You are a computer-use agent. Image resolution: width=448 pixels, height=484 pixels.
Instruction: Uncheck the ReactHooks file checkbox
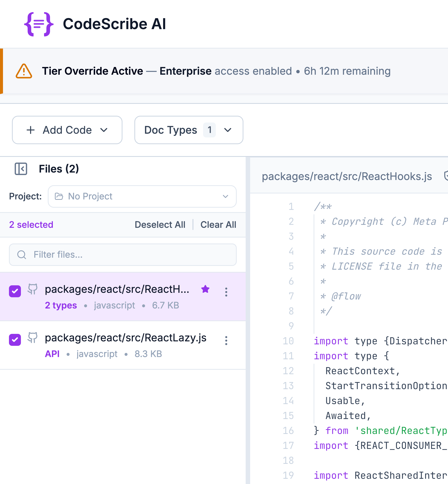(15, 291)
